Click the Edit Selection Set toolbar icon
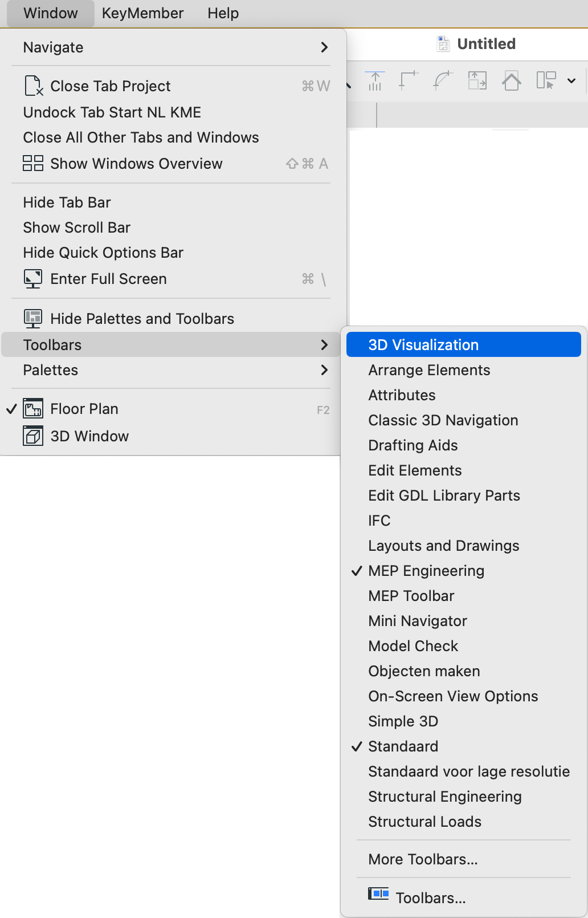The height and width of the screenshot is (918, 588). click(546, 80)
